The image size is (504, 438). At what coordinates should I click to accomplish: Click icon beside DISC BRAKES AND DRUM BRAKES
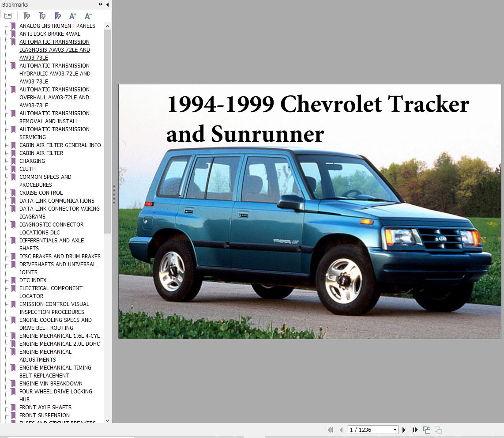click(x=13, y=256)
